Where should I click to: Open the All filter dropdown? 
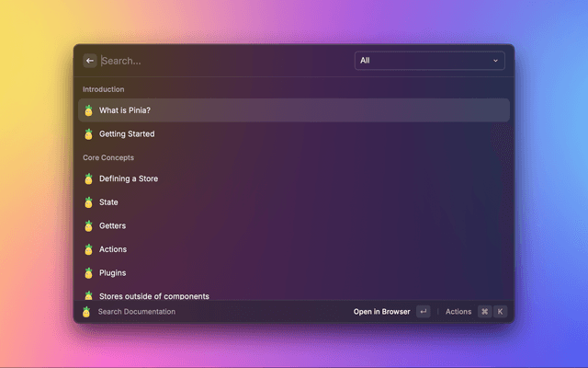coord(429,61)
